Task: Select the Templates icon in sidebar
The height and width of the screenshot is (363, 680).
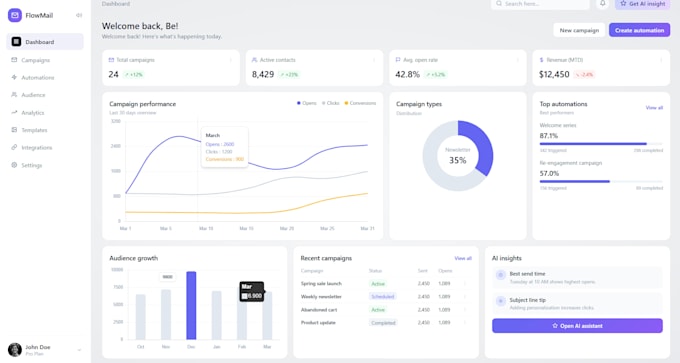Action: pyautogui.click(x=14, y=130)
